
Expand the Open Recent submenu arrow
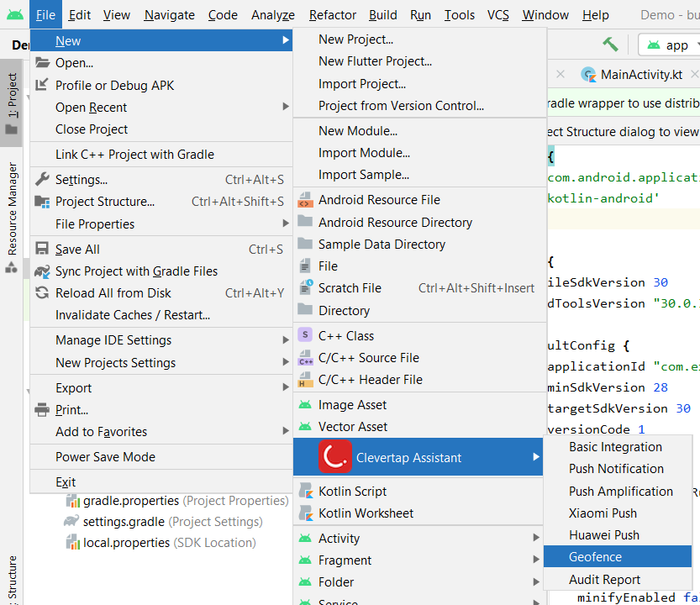tap(286, 106)
